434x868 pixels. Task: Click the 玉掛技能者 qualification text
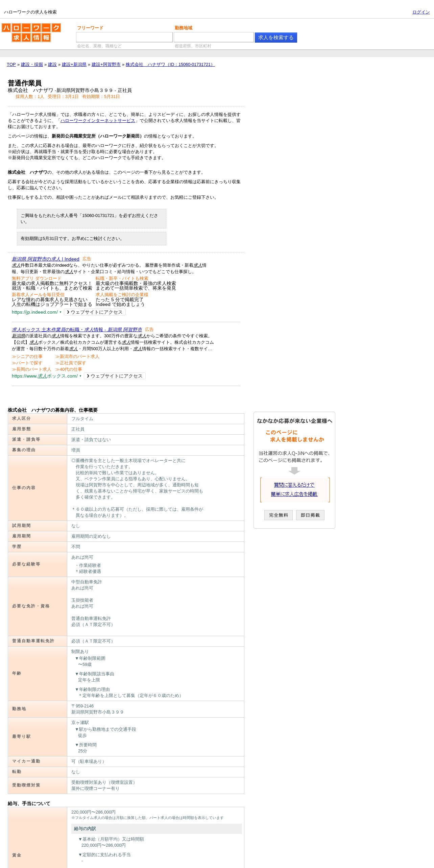tap(82, 600)
